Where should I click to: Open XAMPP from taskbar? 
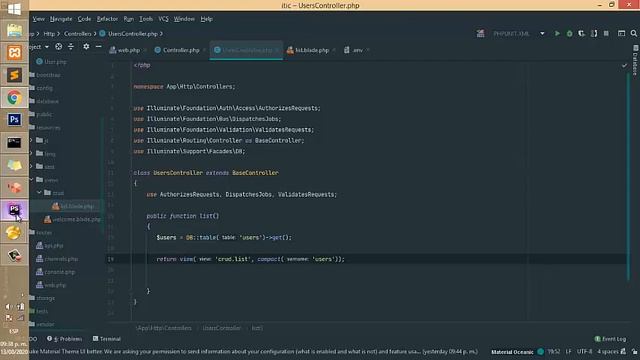14,53
